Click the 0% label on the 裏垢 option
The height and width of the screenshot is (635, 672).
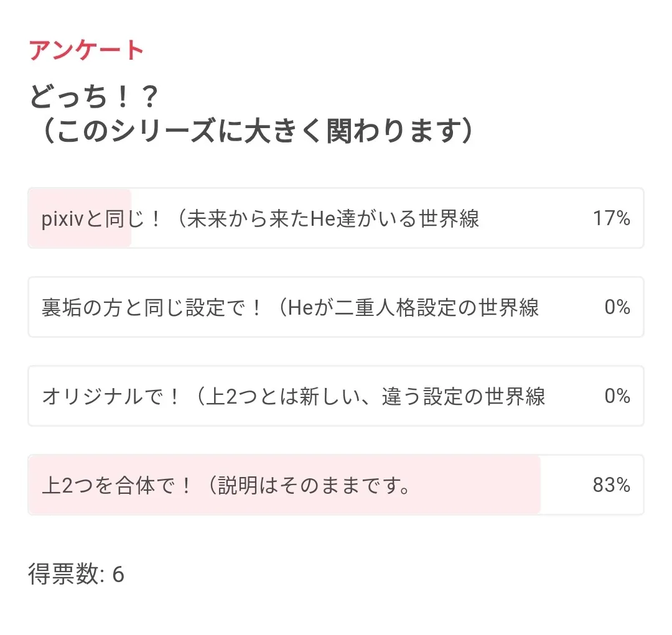(x=617, y=307)
